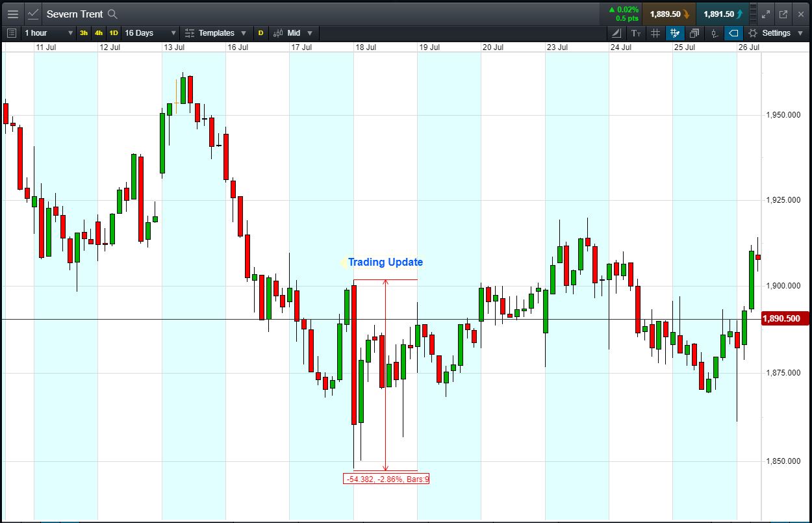The image size is (812, 523).
Task: Open the 16 Days range dropdown
Action: [x=150, y=33]
